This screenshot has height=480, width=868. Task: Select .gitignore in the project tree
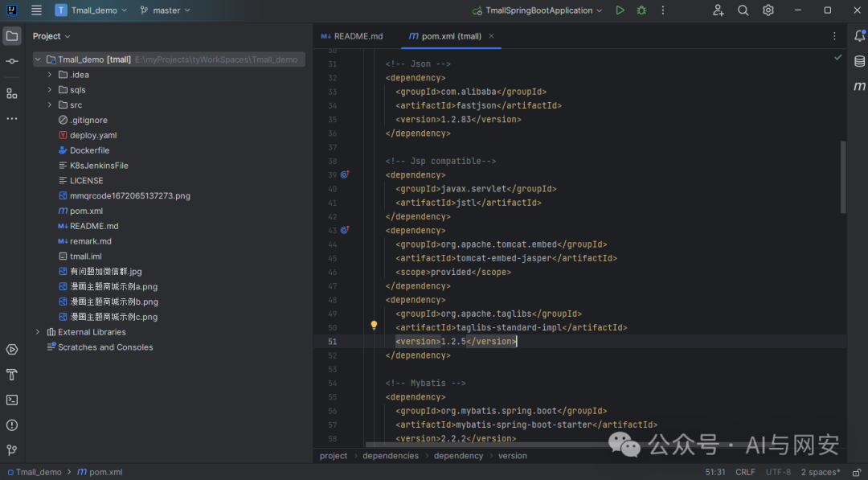[x=83, y=120]
